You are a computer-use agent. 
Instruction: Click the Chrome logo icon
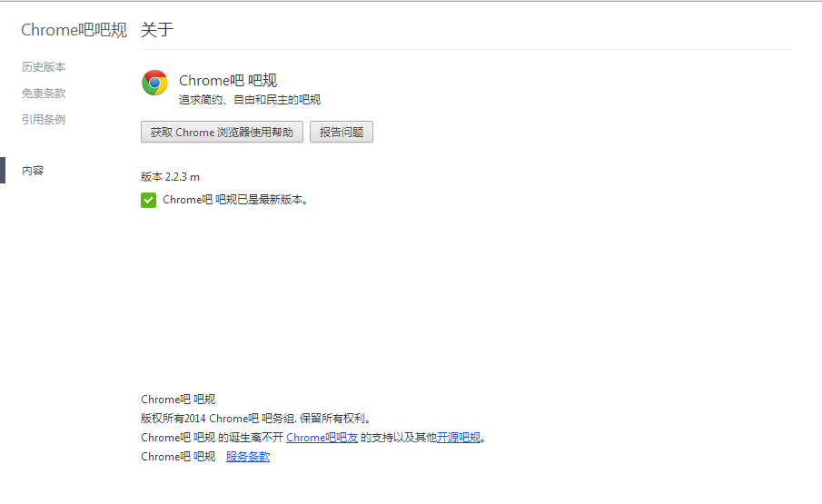(154, 83)
